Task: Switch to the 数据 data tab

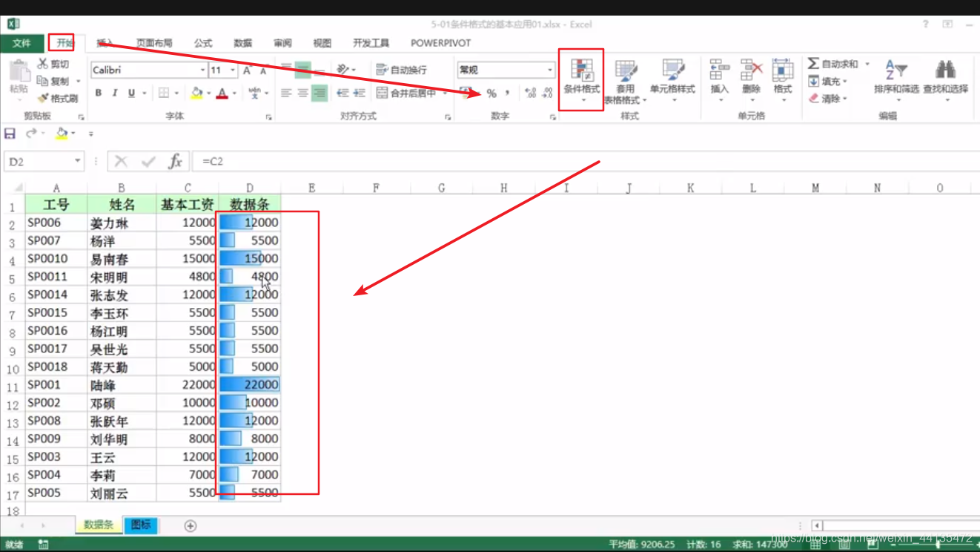Action: coord(243,43)
